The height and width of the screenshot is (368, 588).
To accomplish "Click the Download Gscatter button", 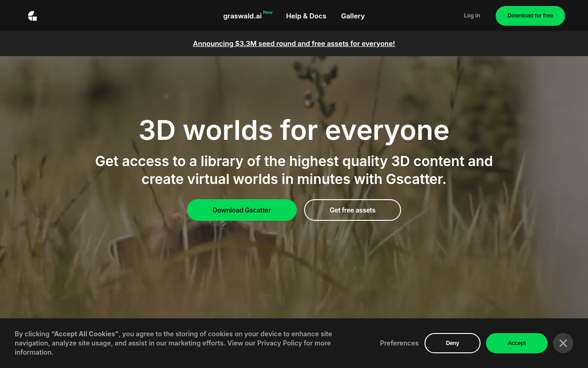I will [242, 210].
